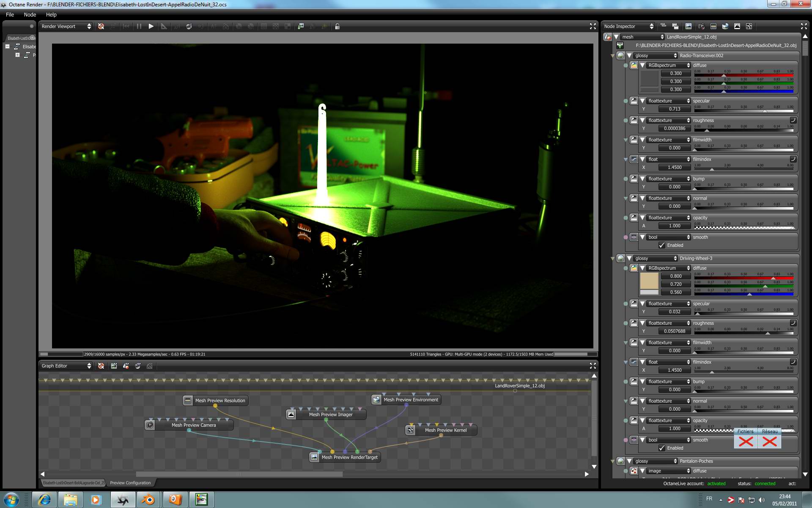Click the environment icon in Node Inspector toolbar
The image size is (812, 508).
(x=725, y=26)
